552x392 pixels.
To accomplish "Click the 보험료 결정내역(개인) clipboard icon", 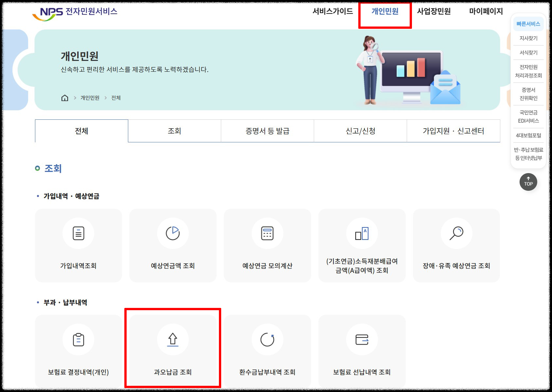I will click(x=78, y=340).
